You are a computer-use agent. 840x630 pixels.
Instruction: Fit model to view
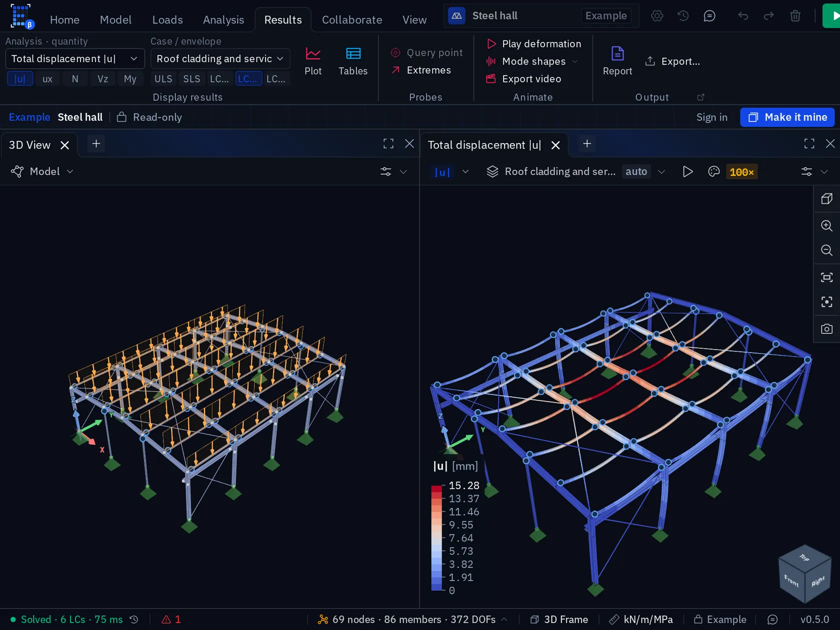point(827,277)
